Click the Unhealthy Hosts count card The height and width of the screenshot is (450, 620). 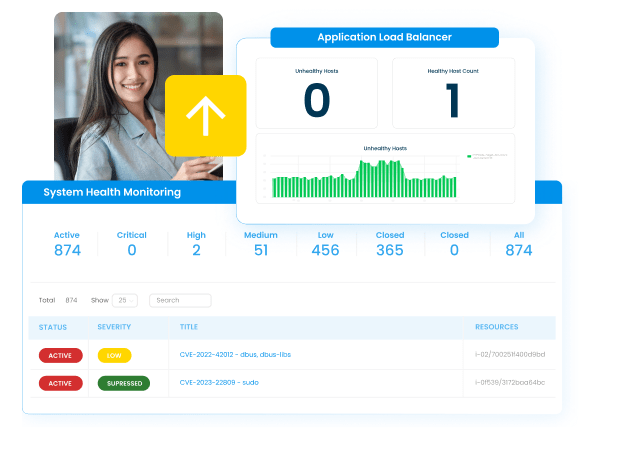(x=317, y=93)
